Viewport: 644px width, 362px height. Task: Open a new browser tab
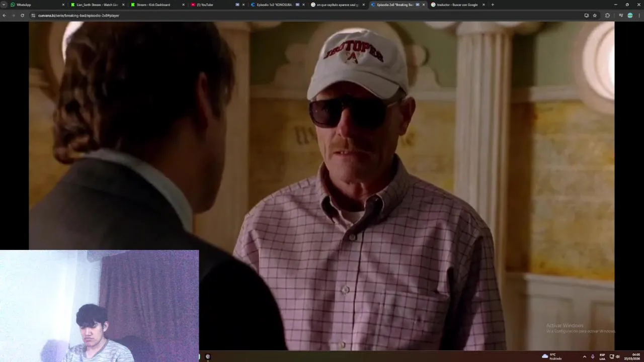click(x=493, y=5)
